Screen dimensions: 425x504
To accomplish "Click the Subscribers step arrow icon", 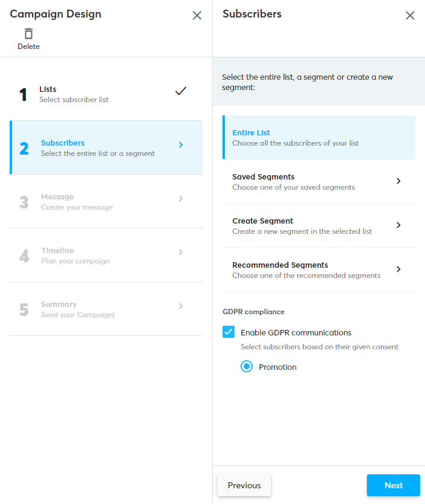I will coord(181,144).
